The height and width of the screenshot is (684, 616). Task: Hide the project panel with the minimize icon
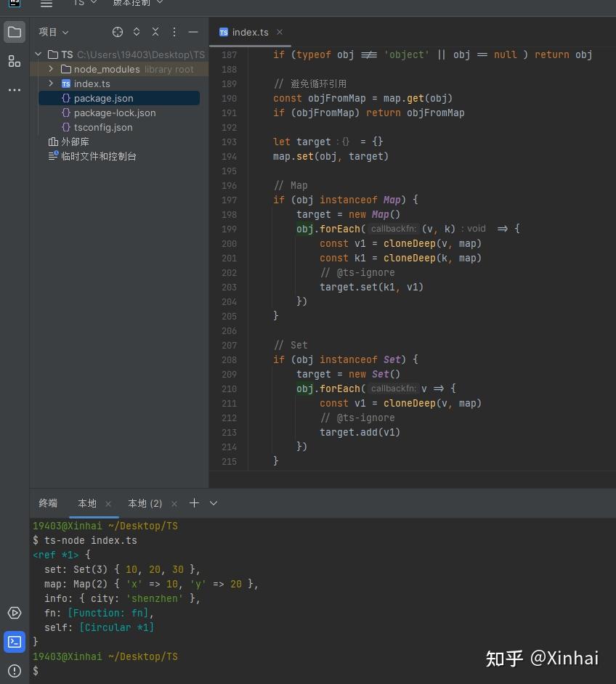(x=193, y=32)
